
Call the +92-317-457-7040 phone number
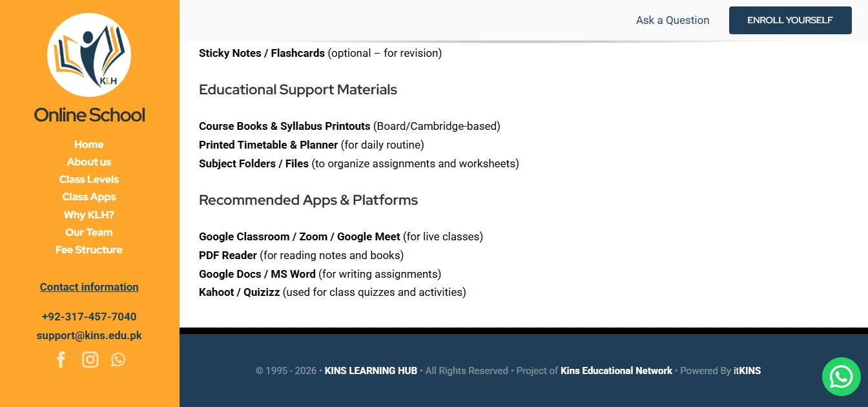click(88, 316)
